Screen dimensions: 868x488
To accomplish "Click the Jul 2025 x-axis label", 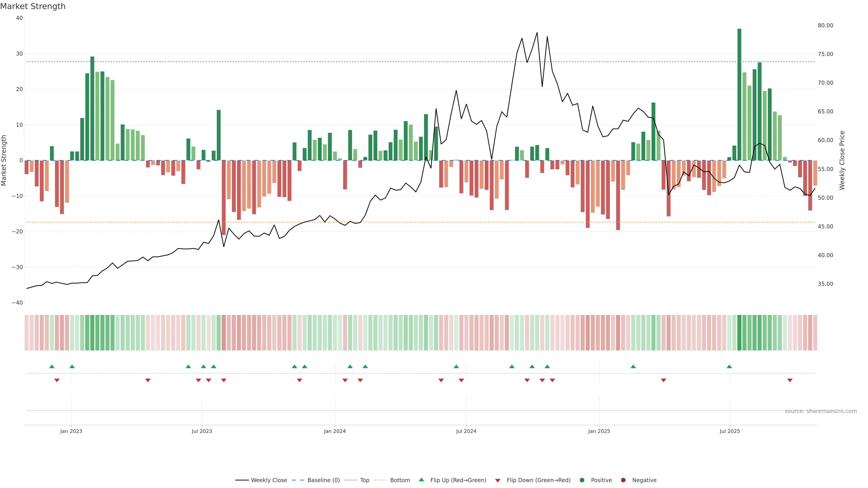I will [729, 431].
